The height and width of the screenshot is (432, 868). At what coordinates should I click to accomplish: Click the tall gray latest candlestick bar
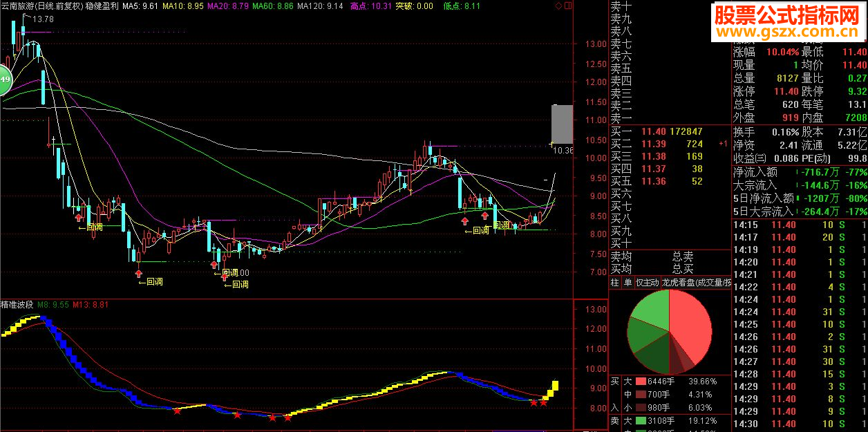pos(562,124)
